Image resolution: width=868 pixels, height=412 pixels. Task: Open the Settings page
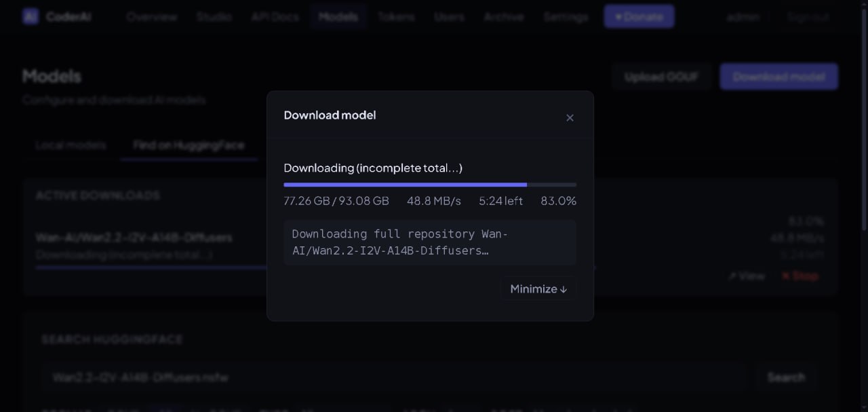[566, 16]
